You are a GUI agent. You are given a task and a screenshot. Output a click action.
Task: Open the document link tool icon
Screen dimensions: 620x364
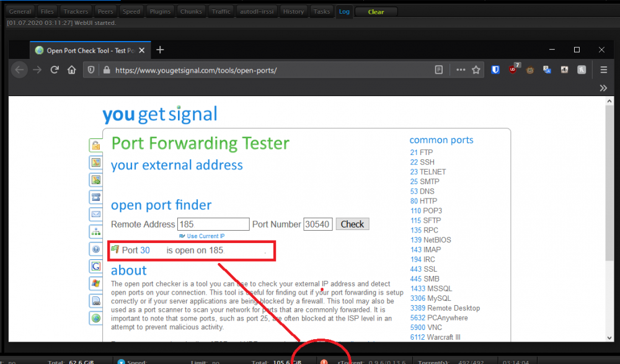[x=95, y=301]
